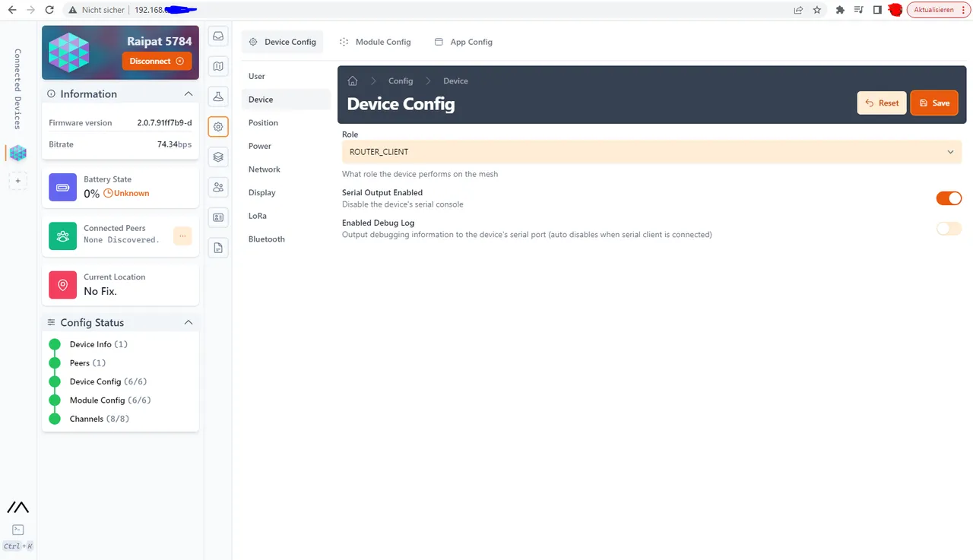Reload the page in browser

[x=50, y=10]
